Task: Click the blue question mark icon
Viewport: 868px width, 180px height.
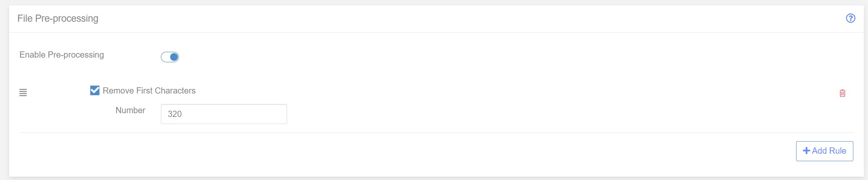Action: pos(850,18)
